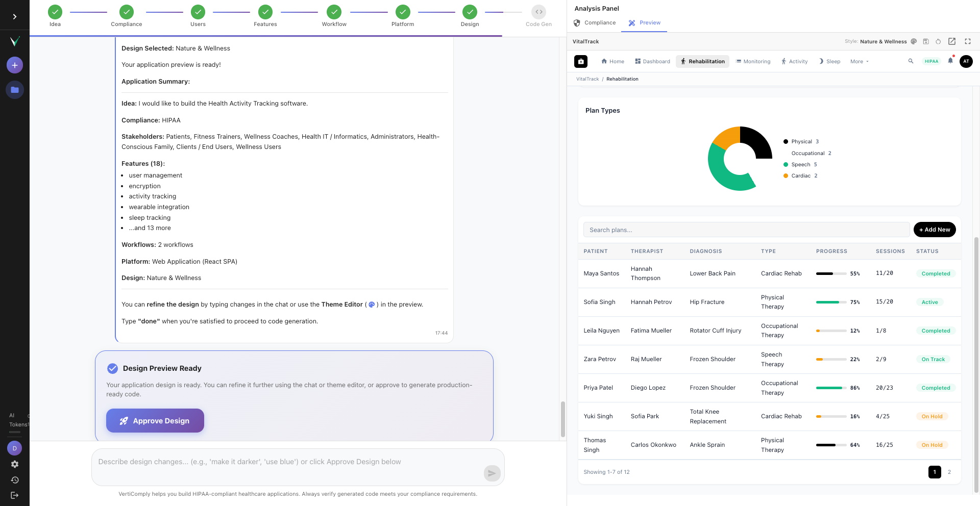
Task: Click the notification bell icon
Action: pyautogui.click(x=950, y=61)
